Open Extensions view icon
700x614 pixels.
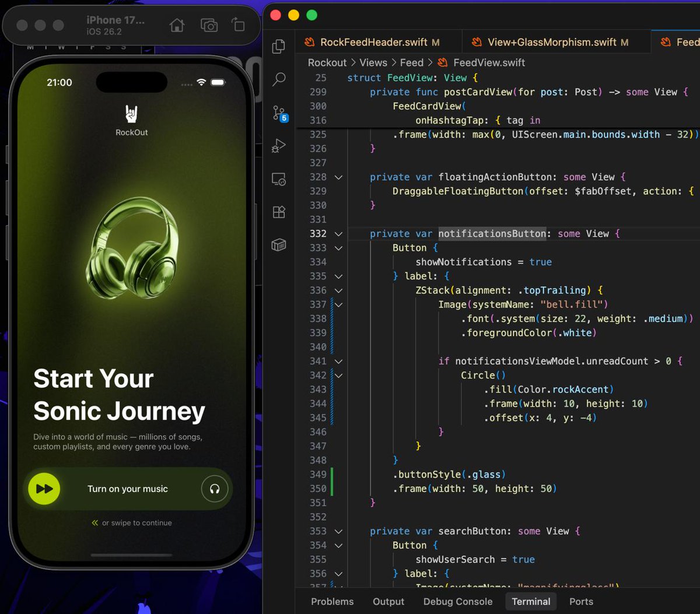click(x=279, y=212)
